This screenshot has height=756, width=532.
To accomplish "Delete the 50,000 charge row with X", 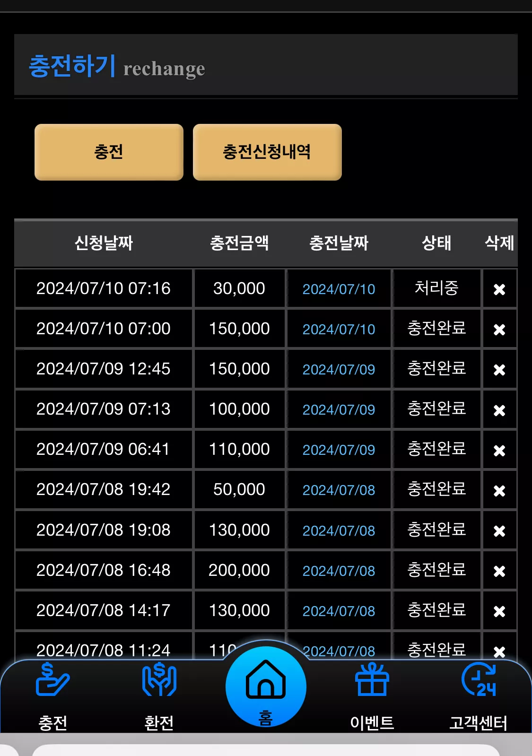I will (499, 491).
